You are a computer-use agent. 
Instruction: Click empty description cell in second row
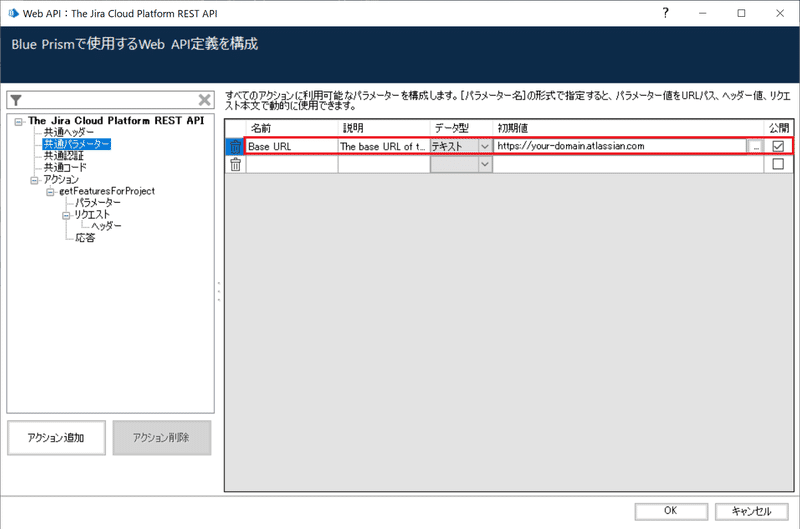click(384, 164)
